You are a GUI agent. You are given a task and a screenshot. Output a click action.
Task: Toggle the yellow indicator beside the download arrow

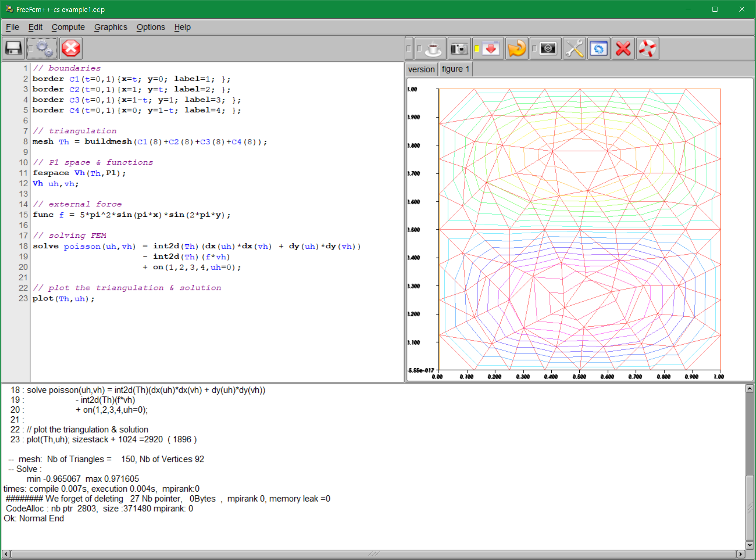click(x=477, y=49)
